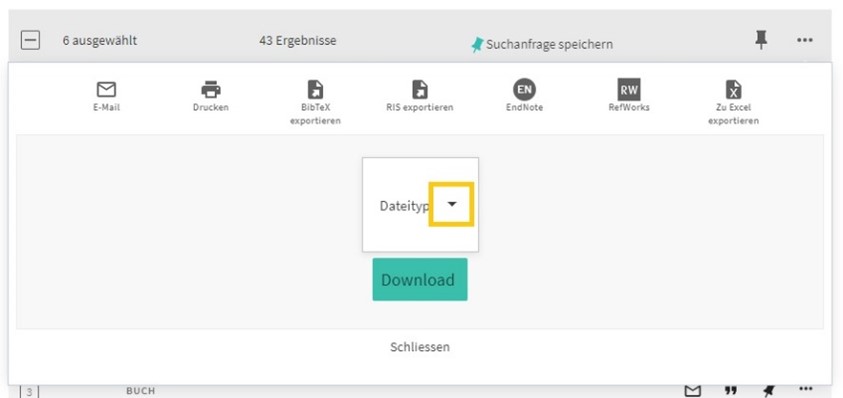Select the RefWorks export icon
This screenshot has width=843, height=398.
[629, 89]
